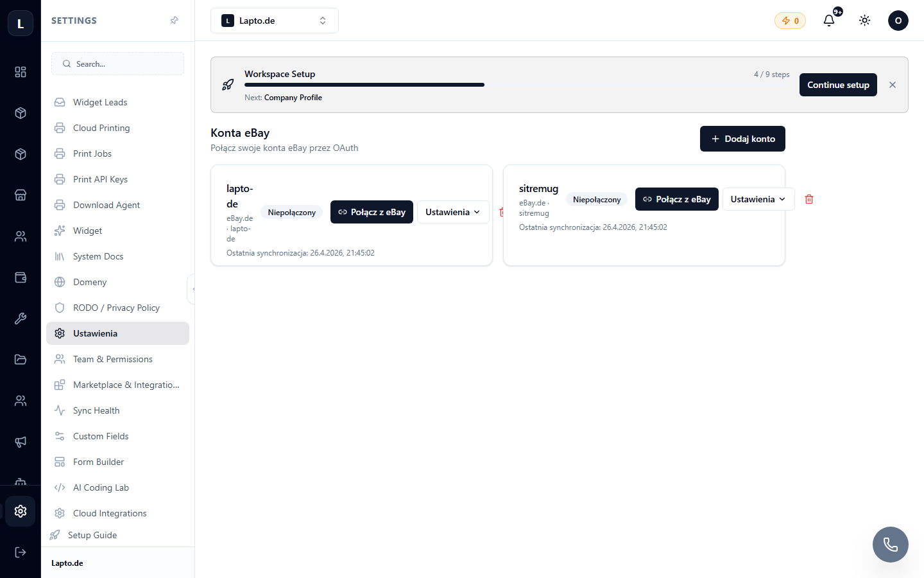Open AI Coding Lab
The width and height of the screenshot is (924, 578).
point(117,487)
